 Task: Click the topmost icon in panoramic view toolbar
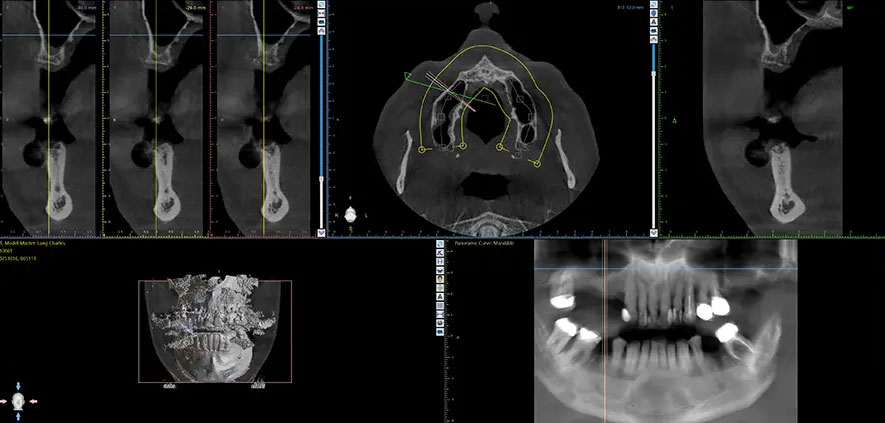click(440, 244)
